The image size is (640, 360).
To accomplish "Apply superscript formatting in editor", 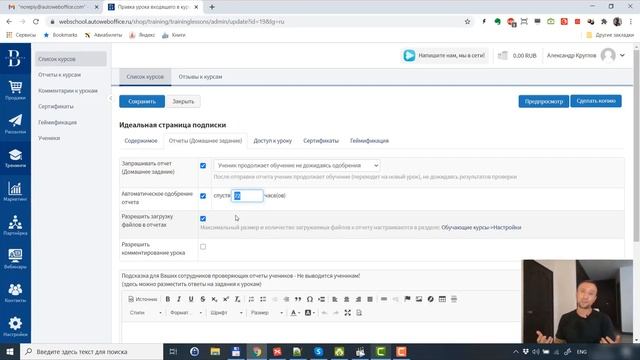I will point(226,299).
